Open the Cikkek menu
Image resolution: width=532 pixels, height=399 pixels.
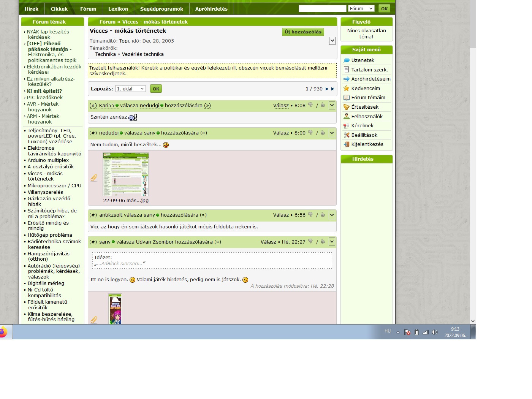pyautogui.click(x=59, y=9)
